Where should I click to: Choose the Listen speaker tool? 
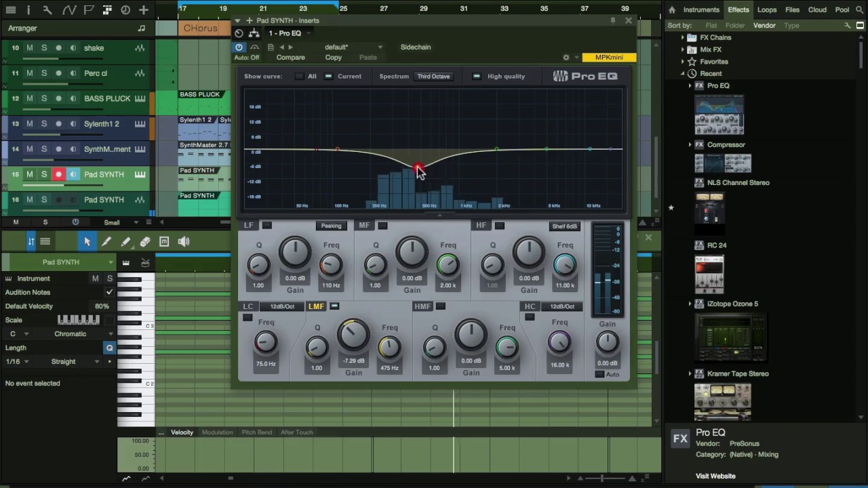pyautogui.click(x=183, y=242)
